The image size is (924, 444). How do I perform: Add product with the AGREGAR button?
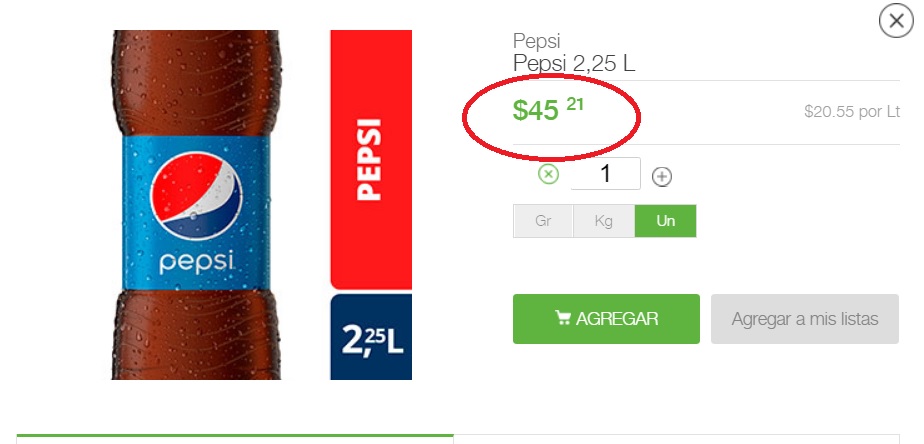coord(606,319)
